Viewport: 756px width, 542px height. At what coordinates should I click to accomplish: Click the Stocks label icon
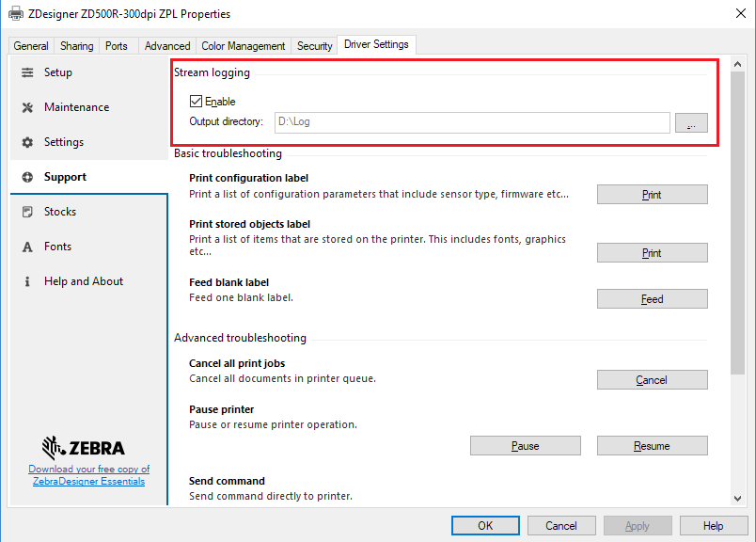point(27,212)
